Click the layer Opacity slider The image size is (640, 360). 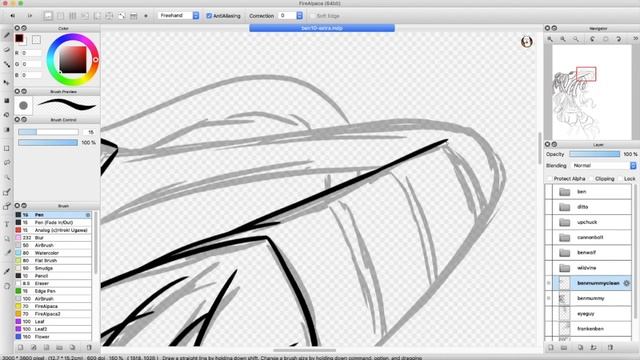tap(595, 154)
